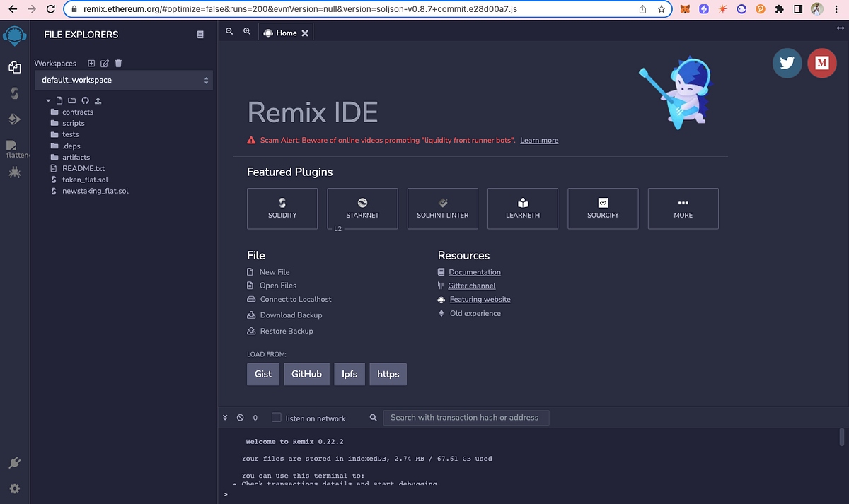The width and height of the screenshot is (849, 504).
Task: Enable the listen on network checkbox
Action: (x=276, y=417)
